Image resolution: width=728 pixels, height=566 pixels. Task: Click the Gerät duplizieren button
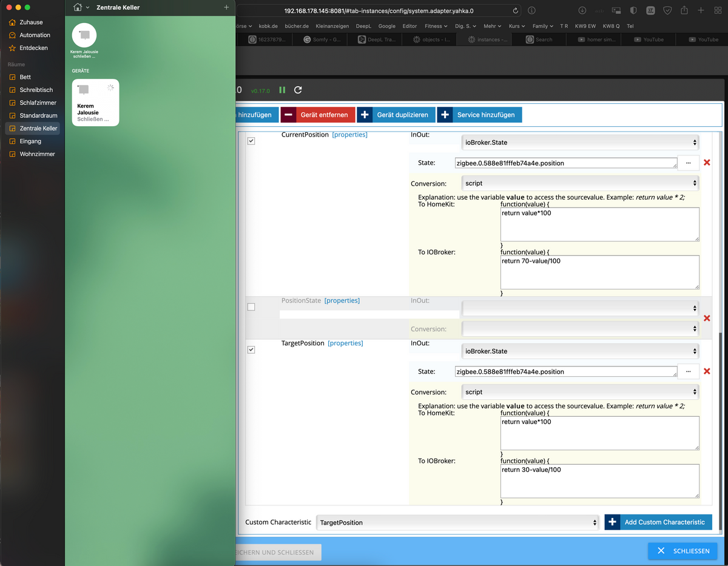(396, 115)
